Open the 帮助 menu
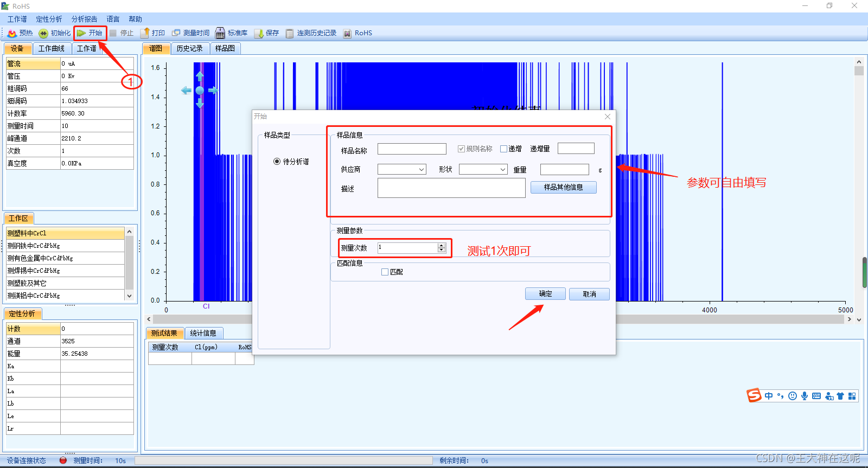 point(135,19)
